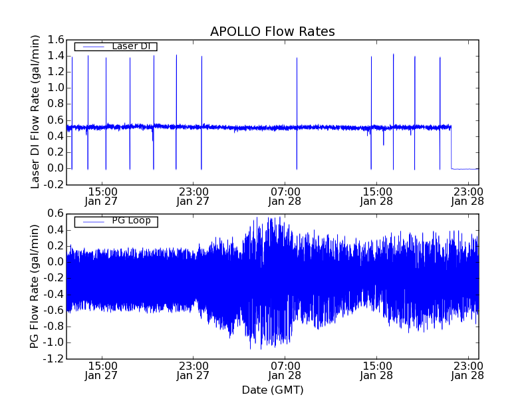Click the -1.0 y-axis tick label
This screenshot has height=399, width=532.
54,342
